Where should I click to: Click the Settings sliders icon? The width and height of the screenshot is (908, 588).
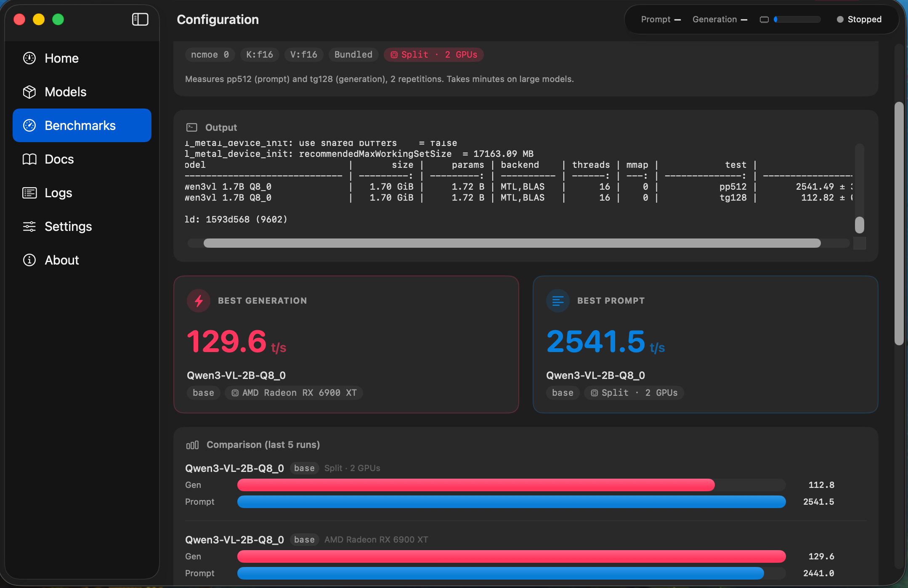(29, 226)
